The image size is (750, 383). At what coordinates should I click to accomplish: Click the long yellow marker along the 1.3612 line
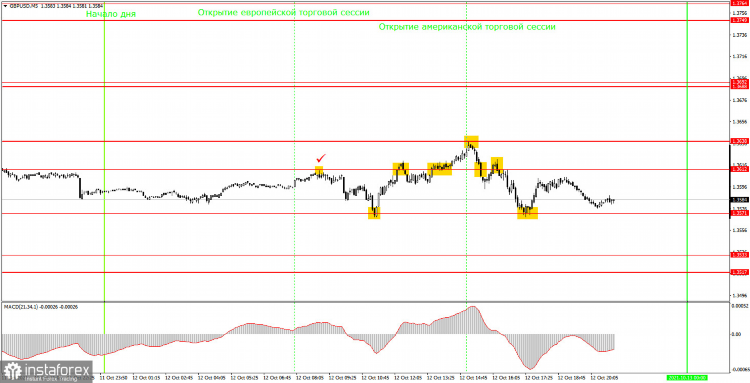coord(440,169)
